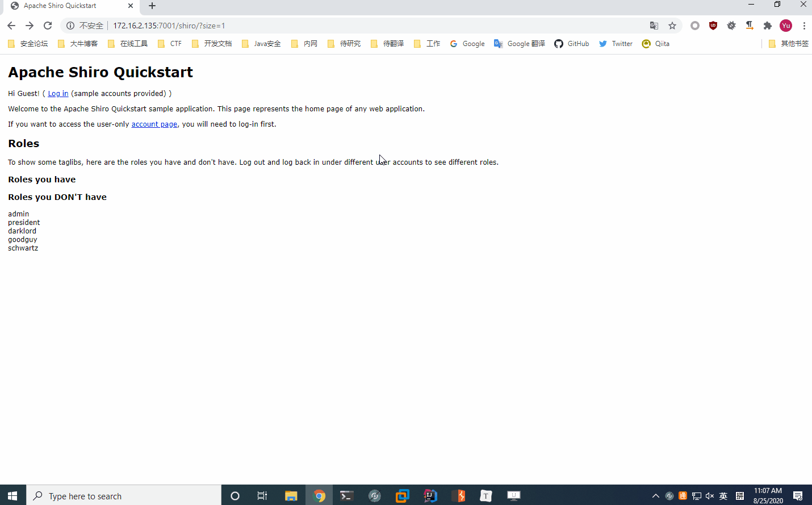Click the address bar URL
812x505 pixels.
click(169, 26)
